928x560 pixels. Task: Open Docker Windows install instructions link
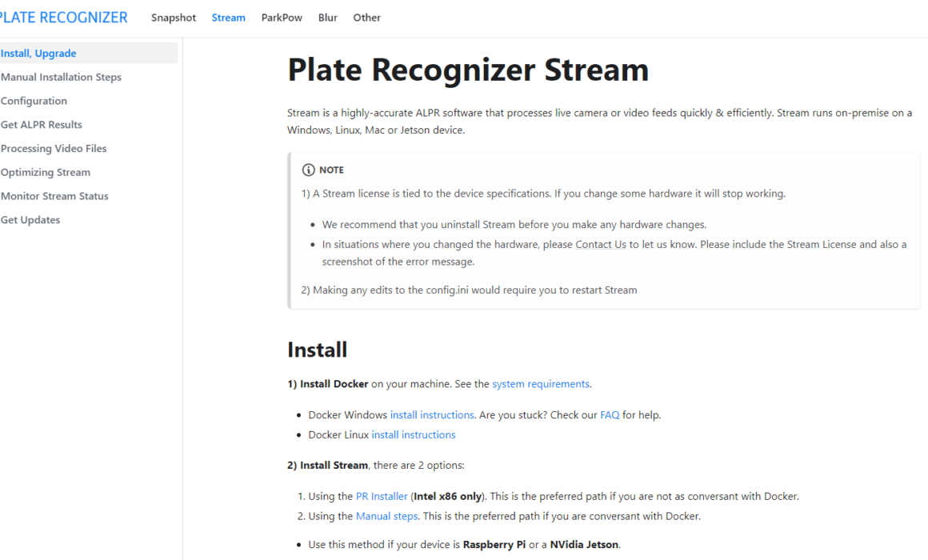coord(432,415)
